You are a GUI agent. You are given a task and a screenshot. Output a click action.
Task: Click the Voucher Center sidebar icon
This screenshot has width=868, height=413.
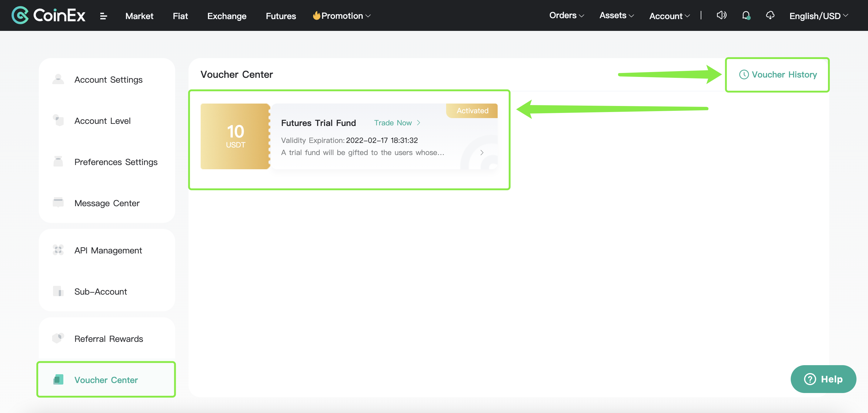pyautogui.click(x=58, y=380)
